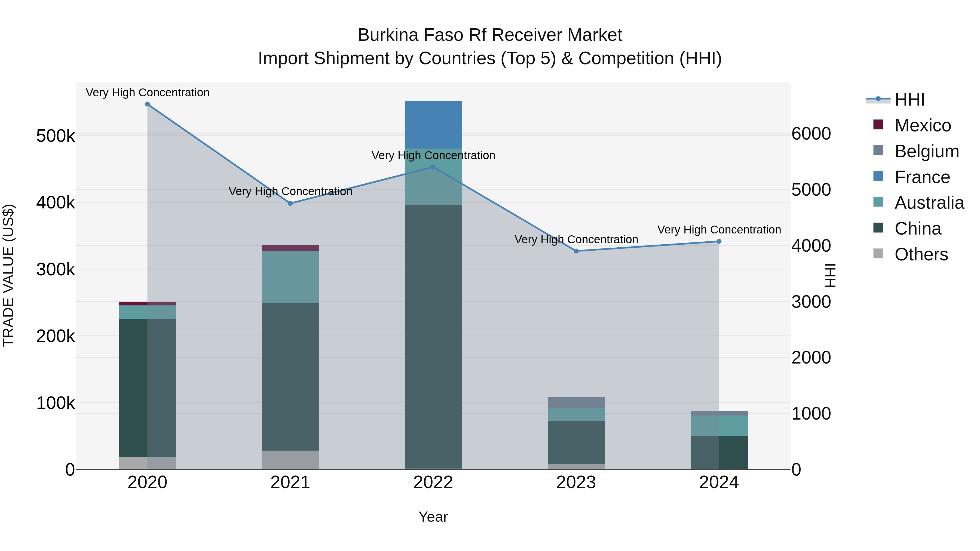Click Others segment of 2020 bar
980x551 pixels.
click(x=148, y=463)
